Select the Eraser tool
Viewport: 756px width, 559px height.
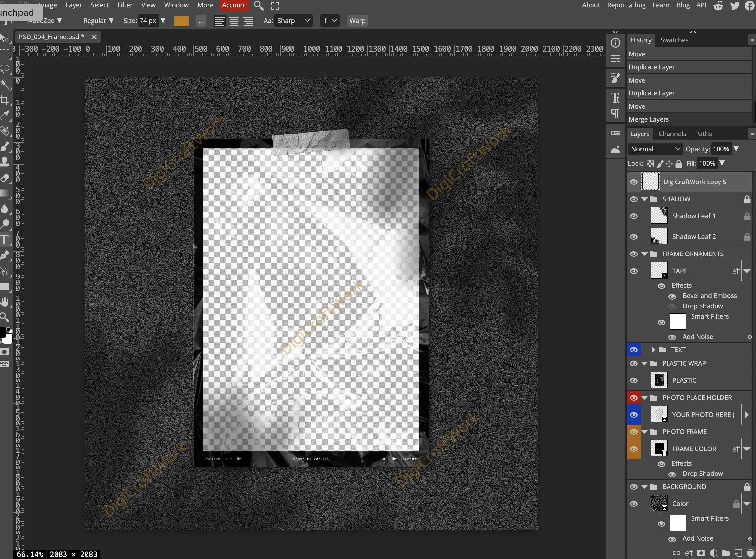point(5,178)
